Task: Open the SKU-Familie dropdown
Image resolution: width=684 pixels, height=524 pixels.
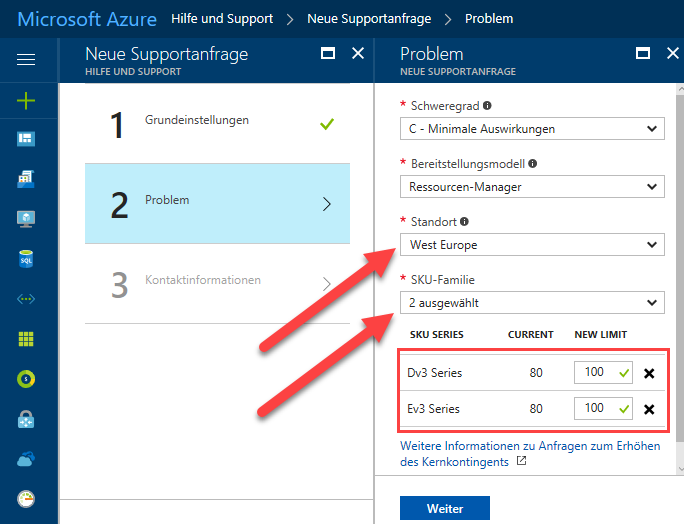Action: point(532,303)
